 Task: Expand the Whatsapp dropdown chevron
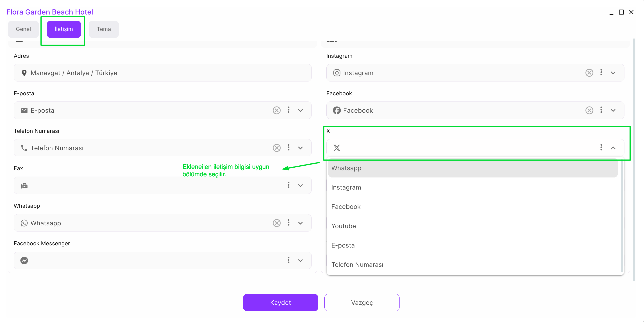pyautogui.click(x=300, y=223)
